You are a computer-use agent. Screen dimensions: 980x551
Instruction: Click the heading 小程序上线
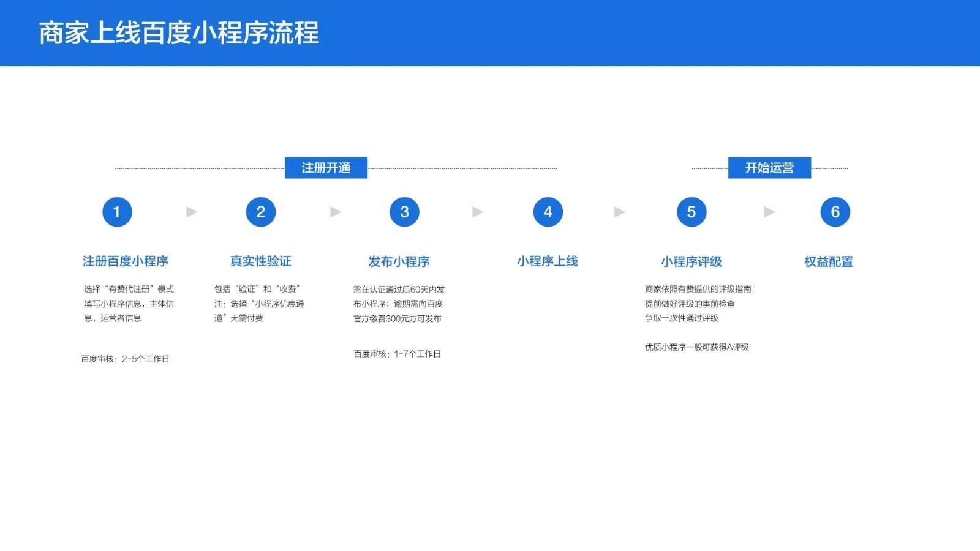(x=548, y=261)
